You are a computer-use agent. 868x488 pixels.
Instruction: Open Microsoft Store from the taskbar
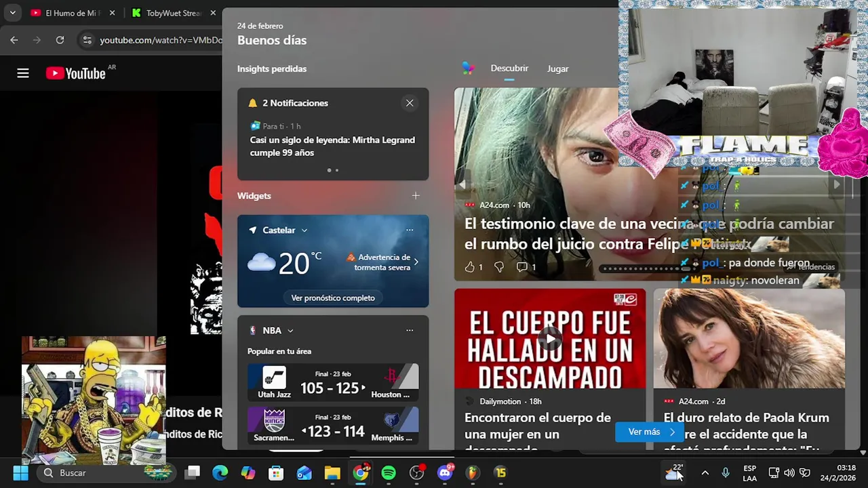click(276, 472)
